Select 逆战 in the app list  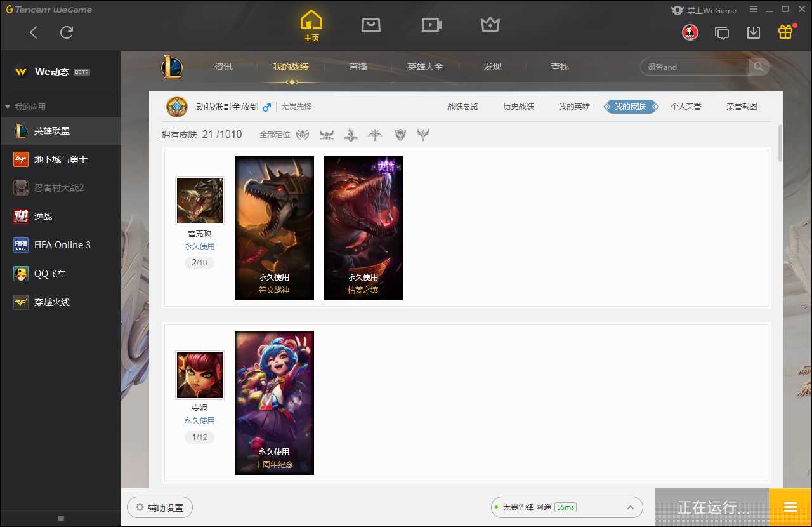pyautogui.click(x=60, y=217)
